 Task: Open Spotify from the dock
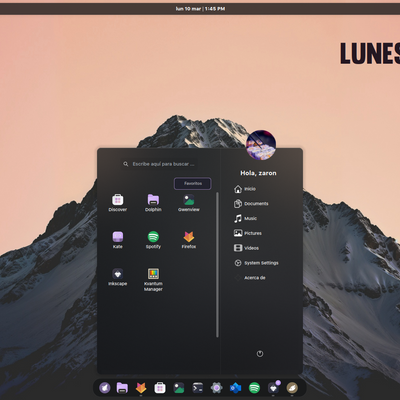coord(254,388)
